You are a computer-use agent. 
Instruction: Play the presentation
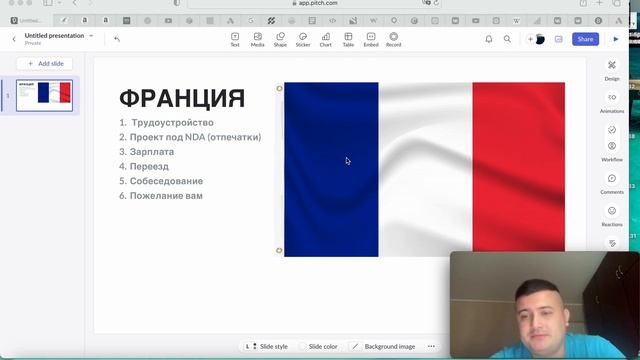coord(616,39)
